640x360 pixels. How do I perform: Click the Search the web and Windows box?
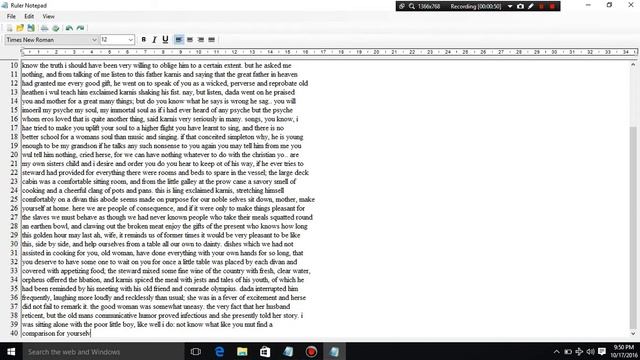103,351
